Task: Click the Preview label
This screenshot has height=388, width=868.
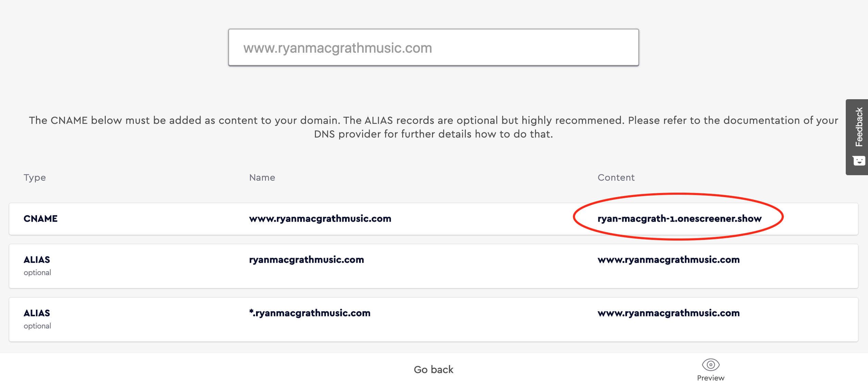Action: 711,378
